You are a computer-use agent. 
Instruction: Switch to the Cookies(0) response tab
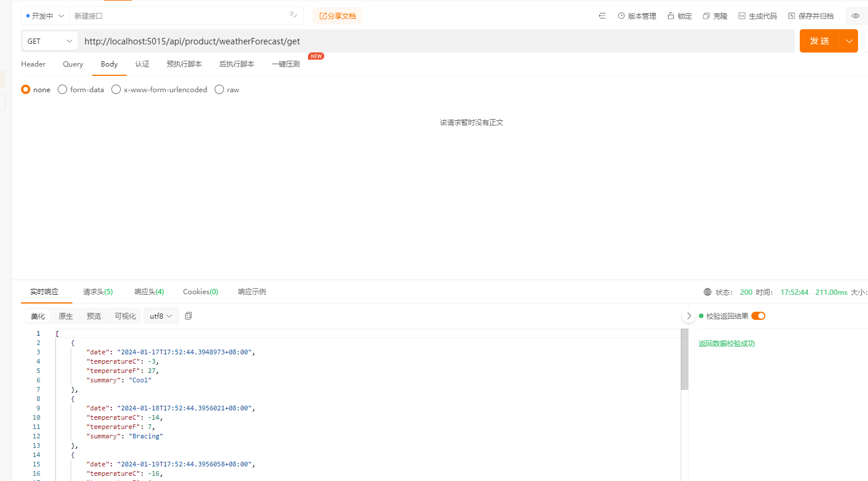point(200,291)
